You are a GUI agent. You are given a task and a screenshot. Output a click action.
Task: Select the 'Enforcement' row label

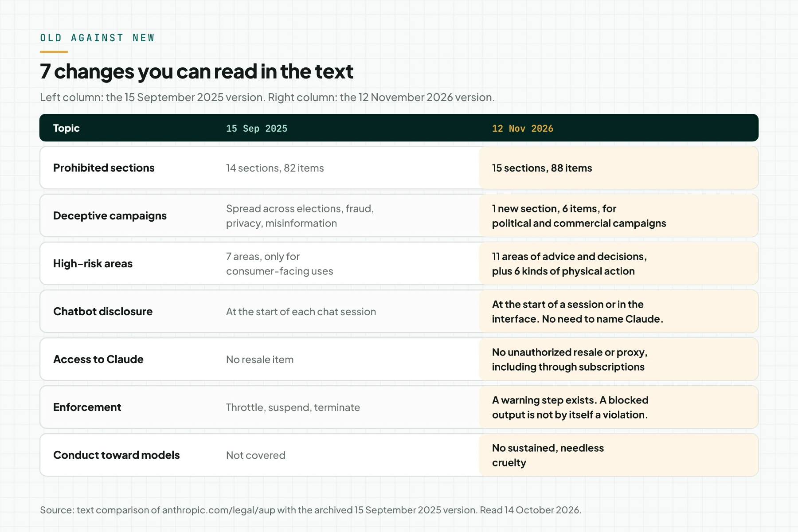[87, 407]
